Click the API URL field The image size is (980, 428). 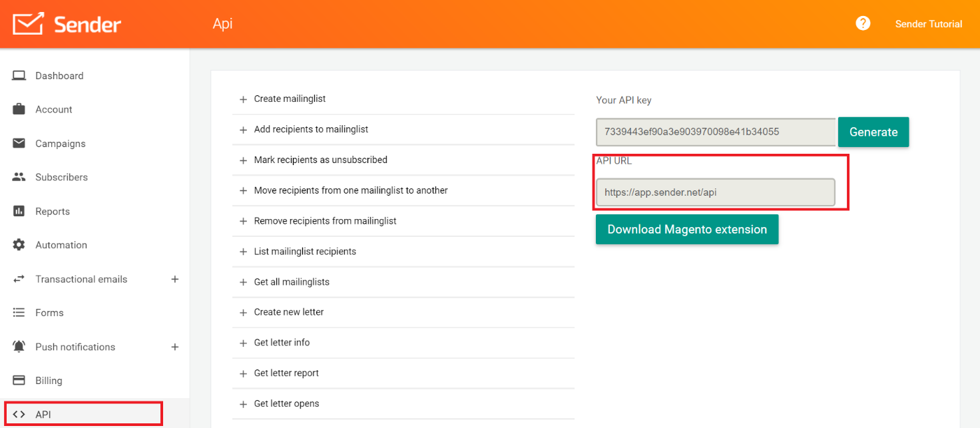(716, 192)
